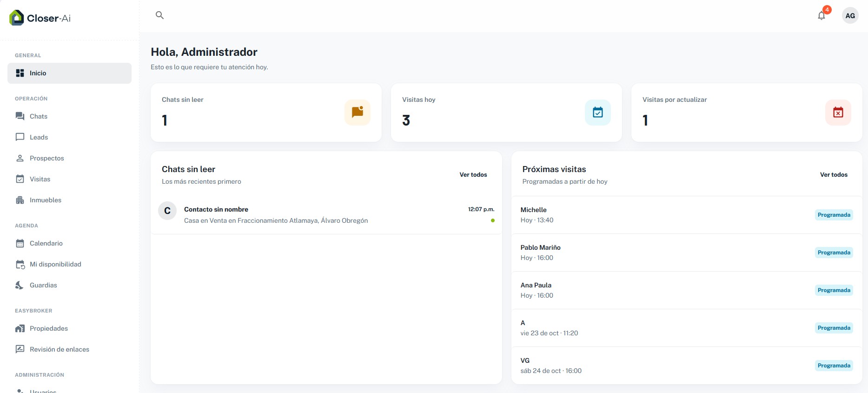The width and height of the screenshot is (868, 393).
Task: Click the Leads sidebar icon
Action: (20, 137)
